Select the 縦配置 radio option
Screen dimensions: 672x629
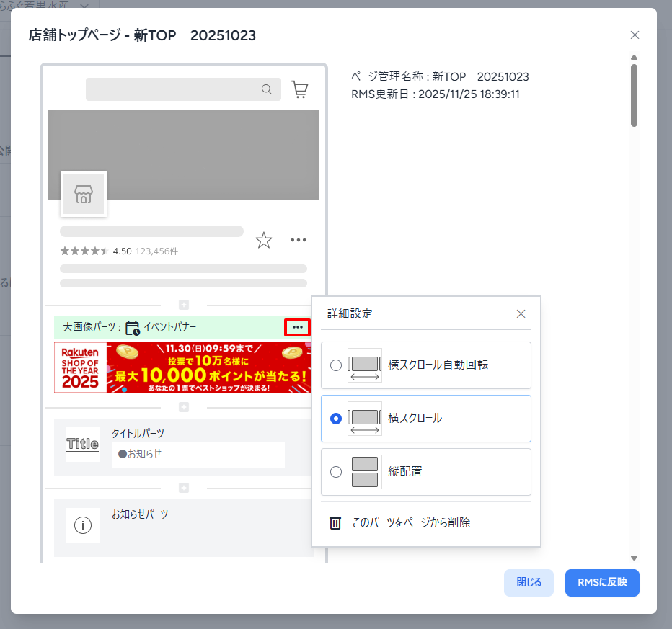pyautogui.click(x=336, y=472)
